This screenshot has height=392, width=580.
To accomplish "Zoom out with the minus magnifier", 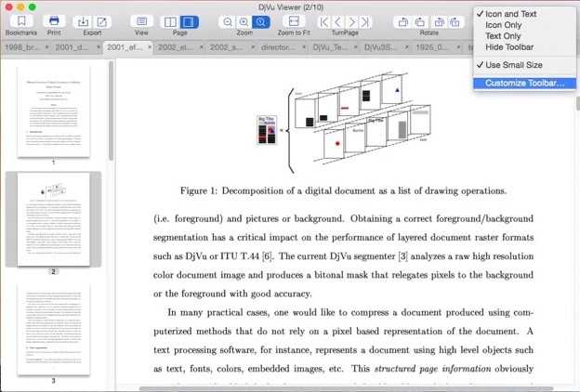I will pyautogui.click(x=228, y=22).
